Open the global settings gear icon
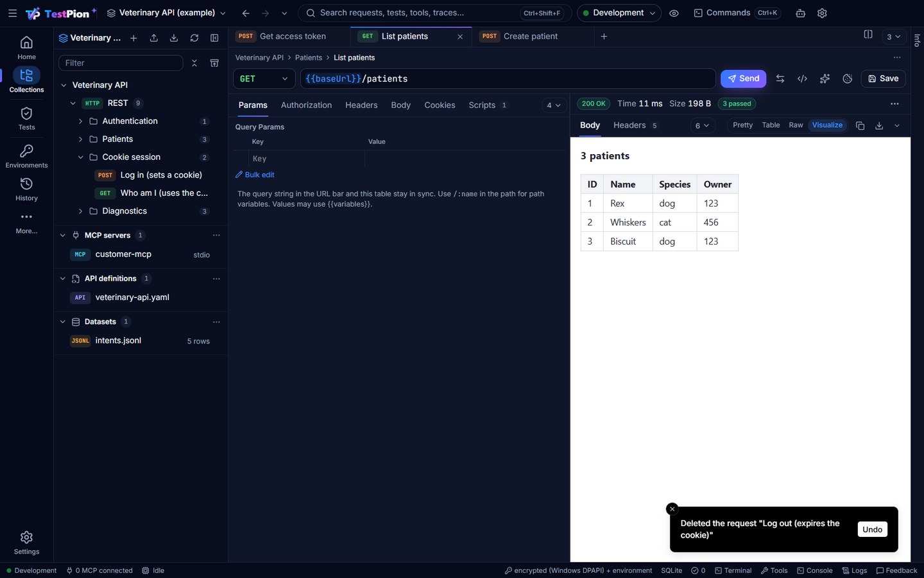This screenshot has height=578, width=924. click(x=822, y=13)
